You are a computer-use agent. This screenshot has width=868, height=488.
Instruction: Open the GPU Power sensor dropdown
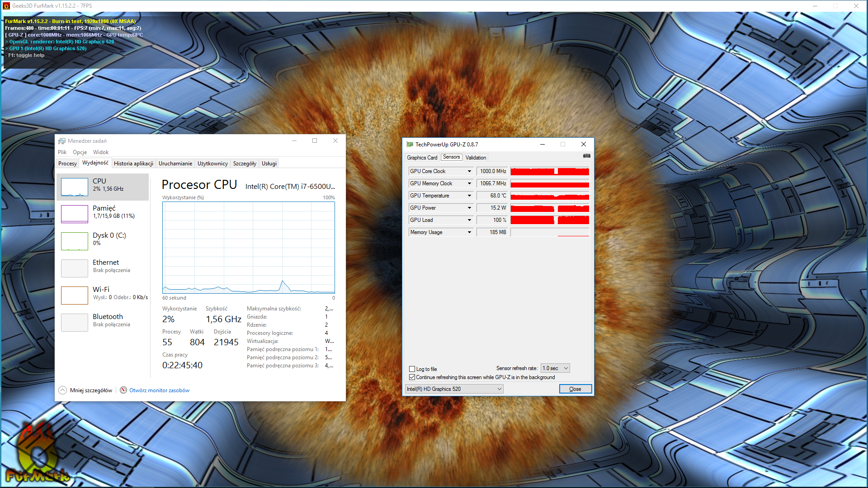coord(469,208)
